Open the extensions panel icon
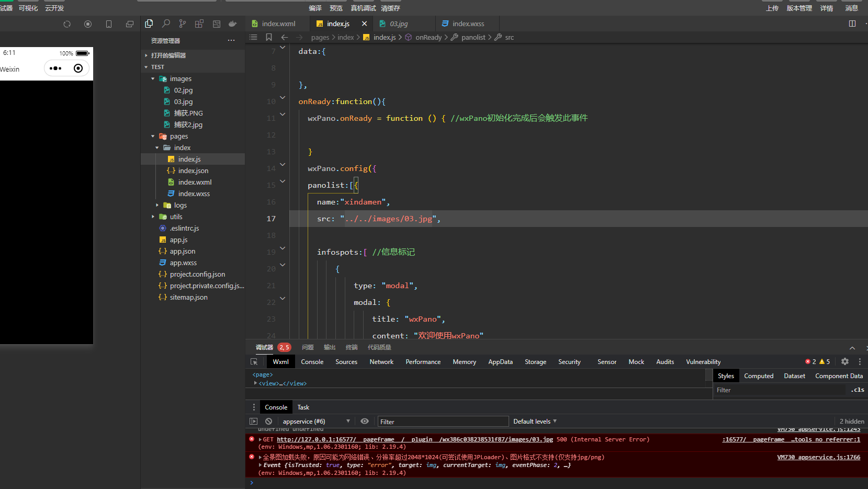This screenshot has width=868, height=489. coord(199,24)
